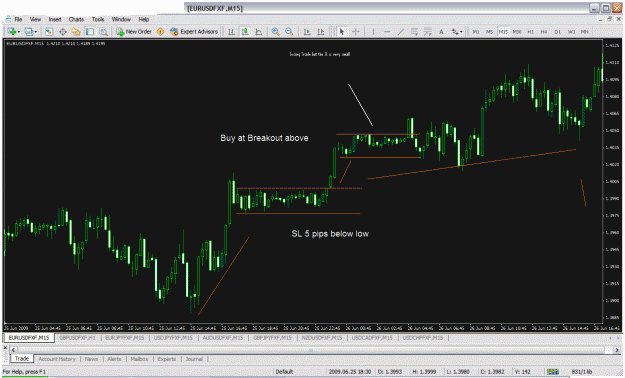Open the News terminal tab
Image resolution: width=625 pixels, height=378 pixels.
pos(91,359)
